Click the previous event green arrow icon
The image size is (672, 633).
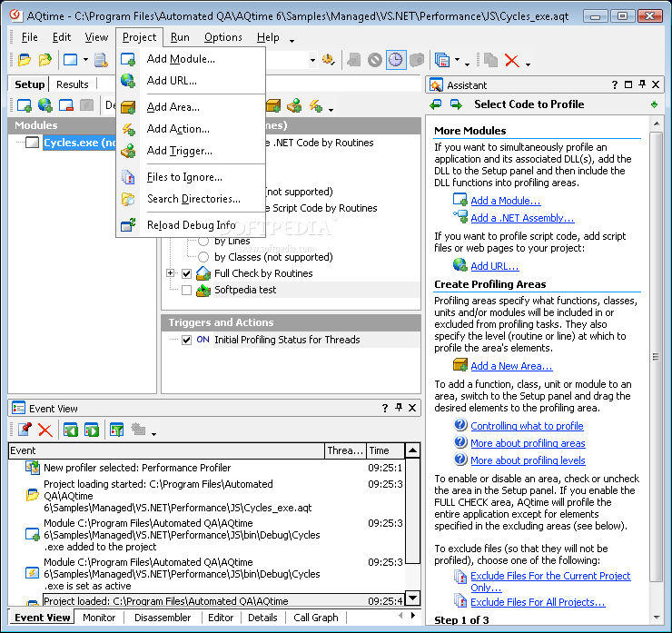click(71, 430)
